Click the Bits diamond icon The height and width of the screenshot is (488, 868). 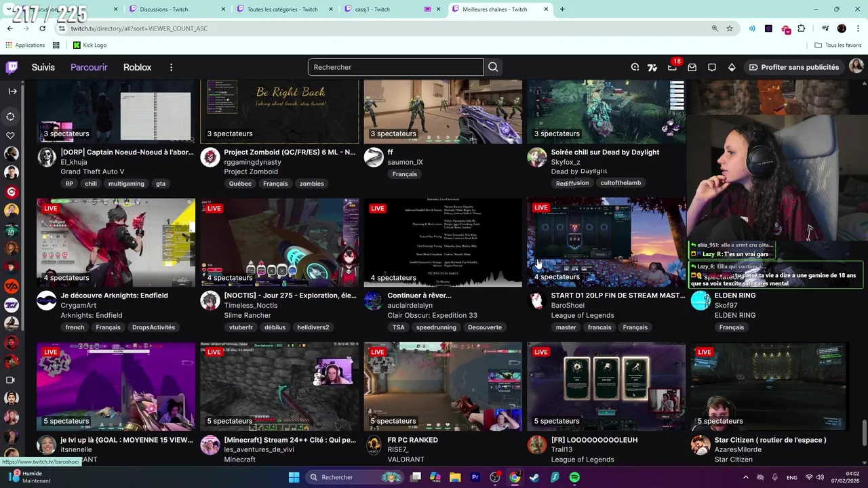coord(732,67)
